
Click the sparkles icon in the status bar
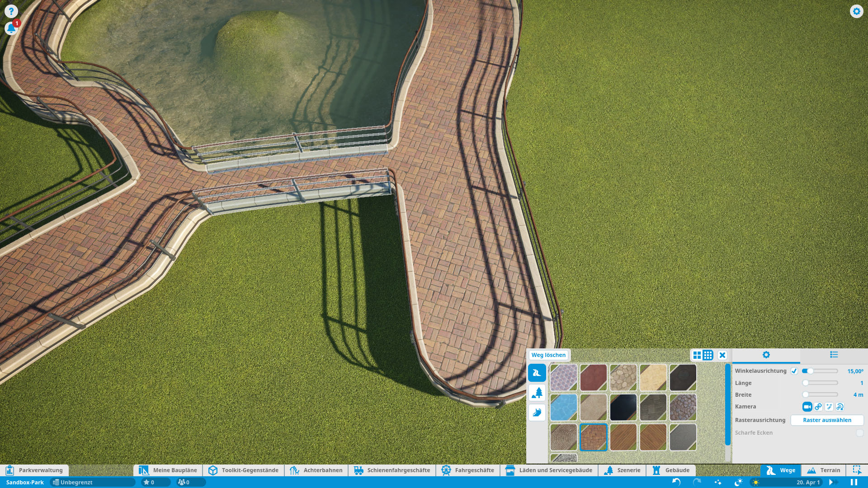coord(718,482)
